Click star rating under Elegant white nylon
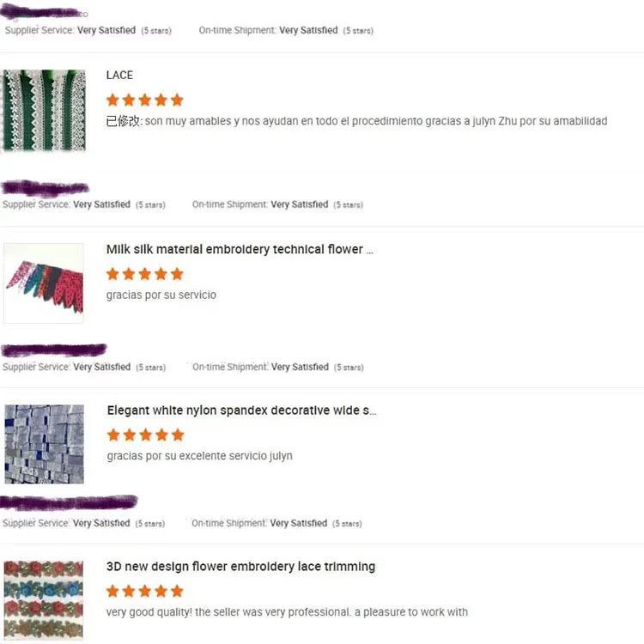Viewport: 644px width, 644px height. coord(145,434)
